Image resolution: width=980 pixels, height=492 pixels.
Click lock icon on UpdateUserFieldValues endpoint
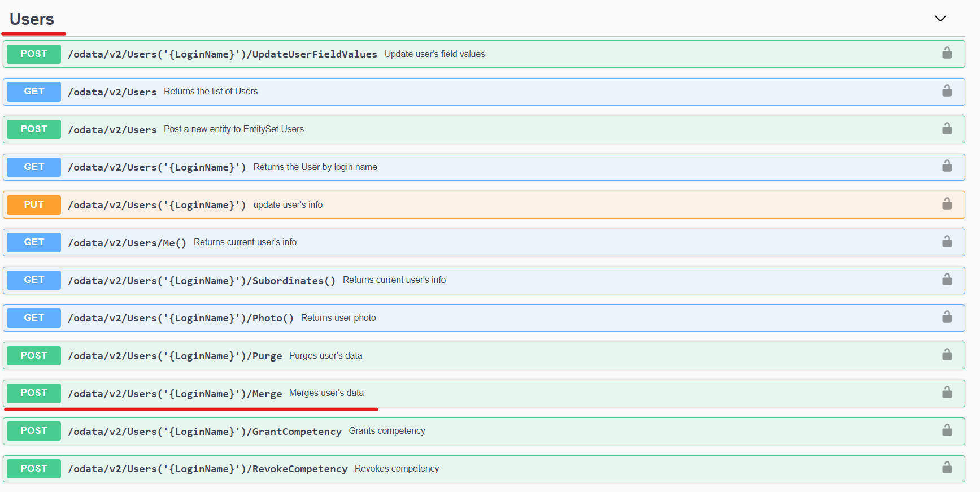pyautogui.click(x=947, y=53)
